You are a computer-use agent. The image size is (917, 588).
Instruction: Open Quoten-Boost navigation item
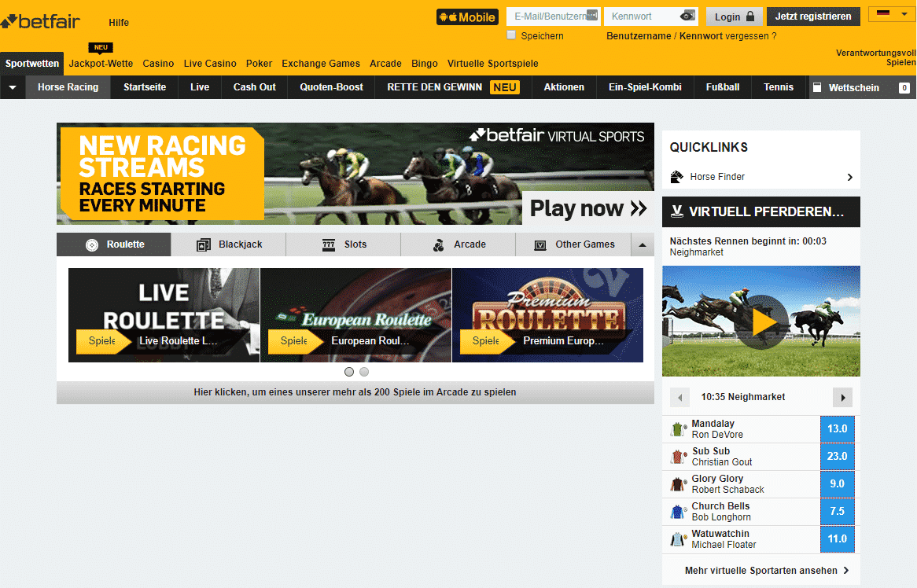pyautogui.click(x=332, y=87)
